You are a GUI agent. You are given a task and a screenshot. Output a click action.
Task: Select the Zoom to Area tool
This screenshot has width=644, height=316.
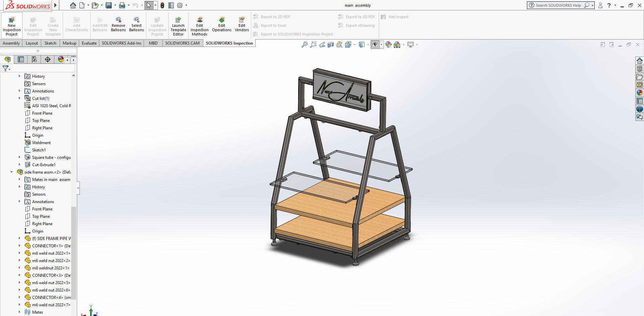(313, 45)
